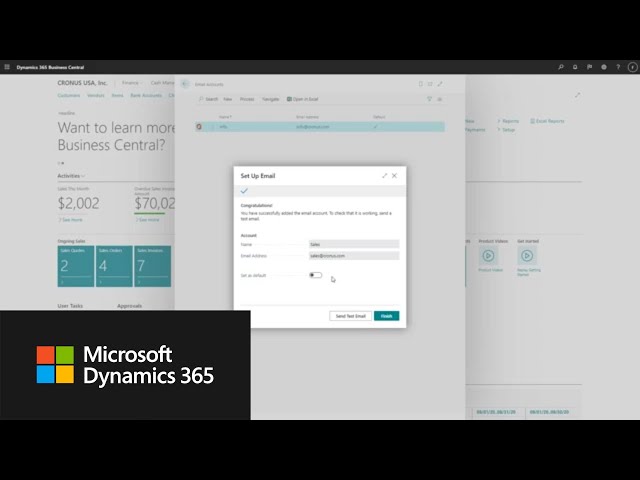Expand the Activities section header

pos(70,175)
